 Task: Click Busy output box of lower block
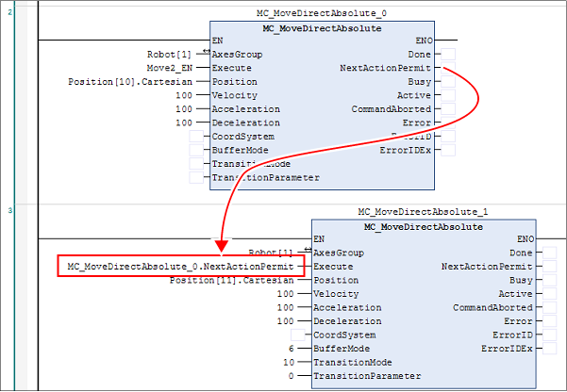550,280
